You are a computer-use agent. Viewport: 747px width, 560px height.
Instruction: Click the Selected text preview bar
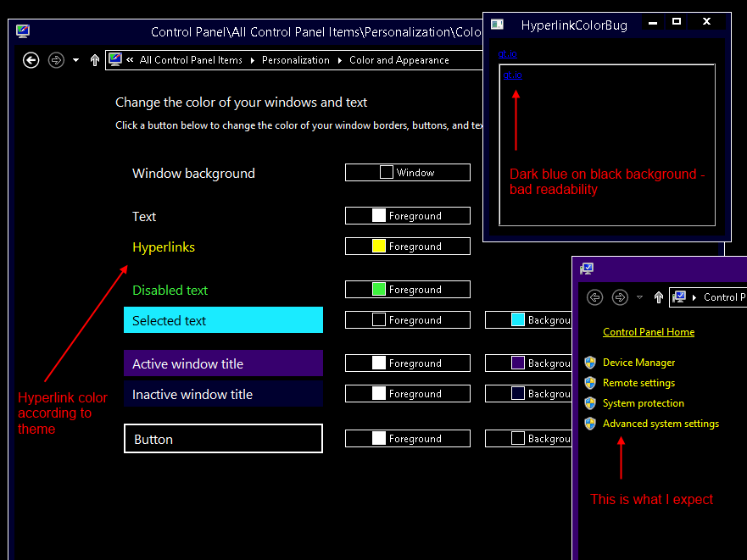tap(224, 320)
